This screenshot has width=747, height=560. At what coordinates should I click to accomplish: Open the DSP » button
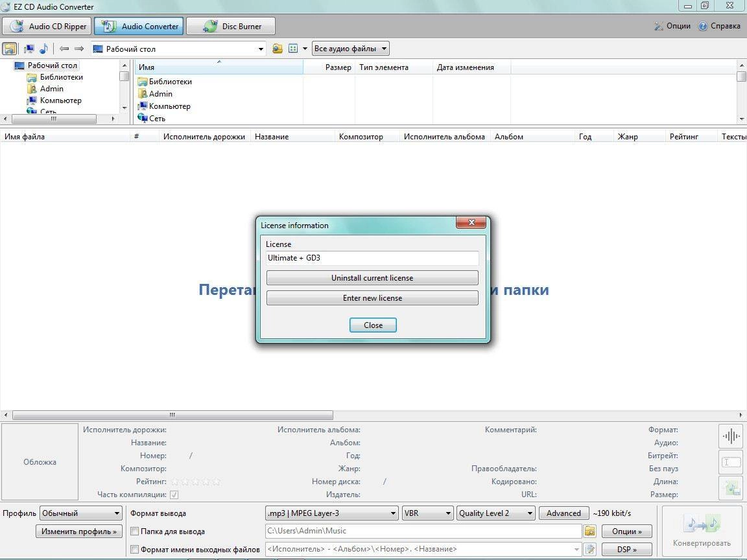pyautogui.click(x=626, y=550)
